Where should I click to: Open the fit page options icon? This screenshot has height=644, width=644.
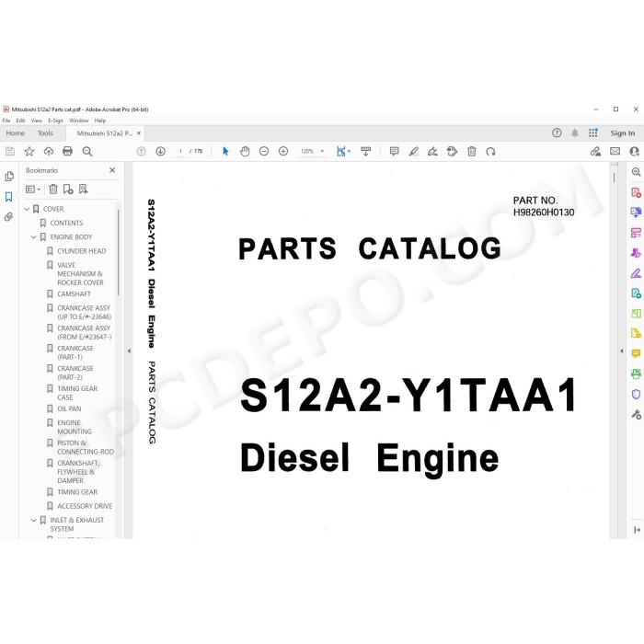(343, 152)
